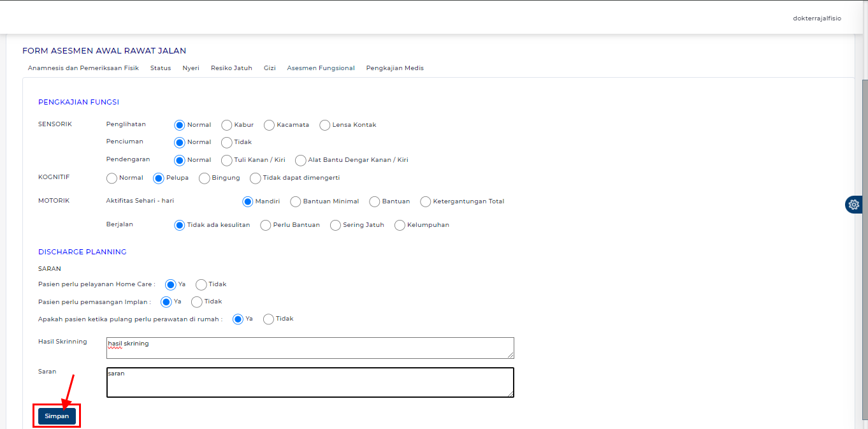Image resolution: width=868 pixels, height=429 pixels.
Task: Choose Tidak for pemasangan Implan
Action: coord(197,302)
